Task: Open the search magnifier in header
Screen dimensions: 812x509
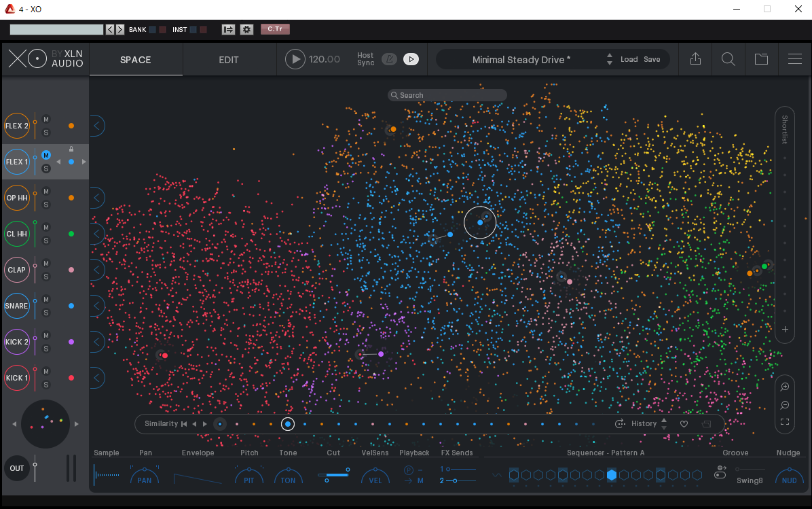Action: pyautogui.click(x=728, y=59)
